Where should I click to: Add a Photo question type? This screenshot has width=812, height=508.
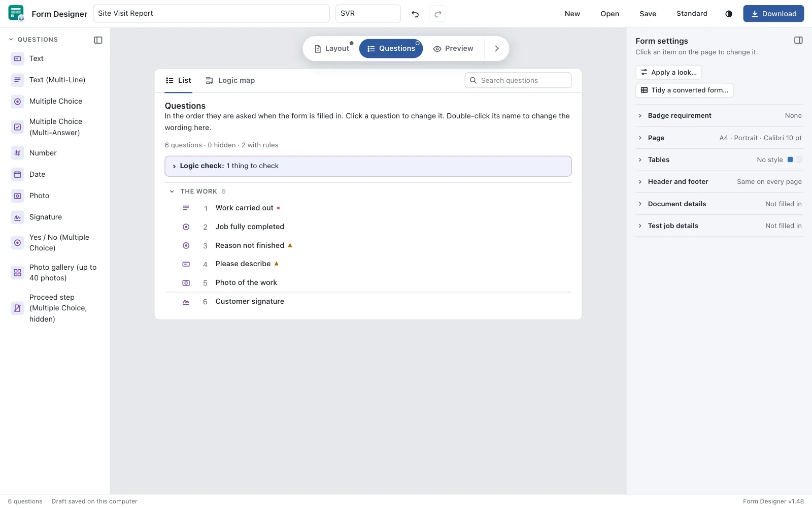click(x=55, y=196)
